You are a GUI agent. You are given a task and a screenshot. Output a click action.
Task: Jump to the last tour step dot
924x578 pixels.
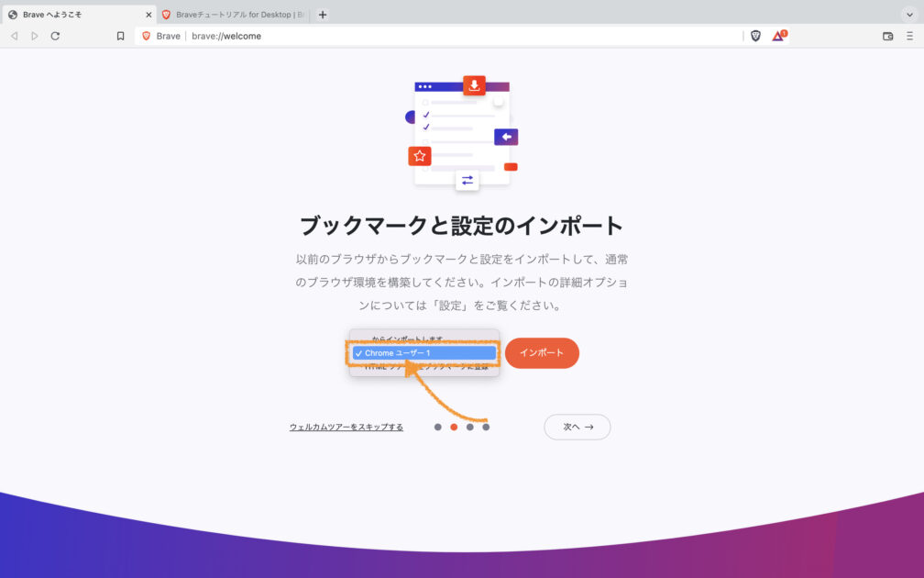pyautogui.click(x=486, y=427)
